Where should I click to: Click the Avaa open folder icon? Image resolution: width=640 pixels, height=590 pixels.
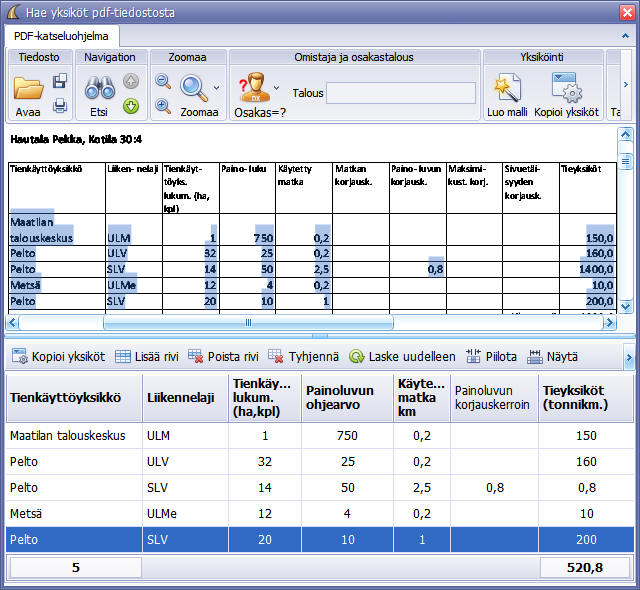pyautogui.click(x=28, y=88)
